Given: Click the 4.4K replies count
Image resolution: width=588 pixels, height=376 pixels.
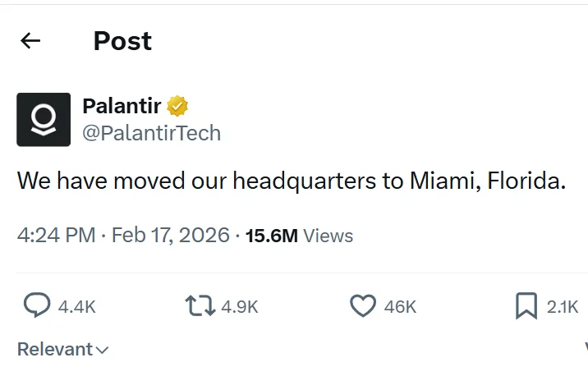Looking at the screenshot, I should [x=77, y=307].
